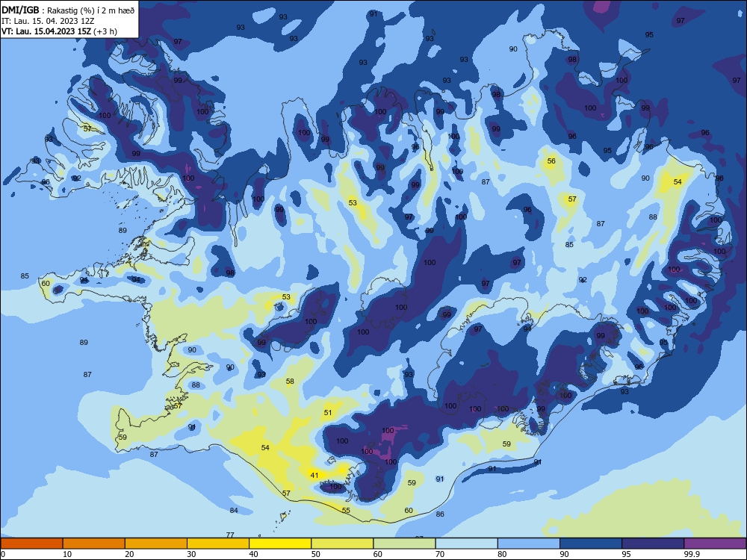Click the legend tick label "30"
This screenshot has width=747, height=560.
(x=191, y=554)
